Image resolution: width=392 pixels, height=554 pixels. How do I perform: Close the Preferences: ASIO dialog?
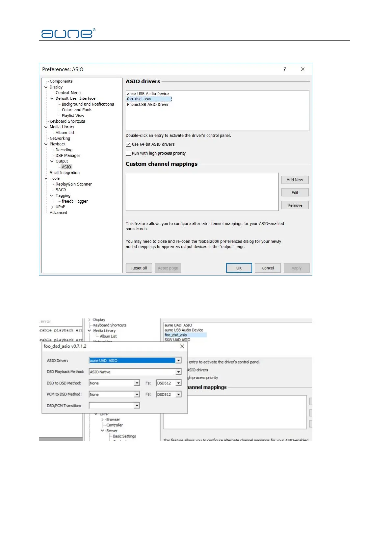302,69
